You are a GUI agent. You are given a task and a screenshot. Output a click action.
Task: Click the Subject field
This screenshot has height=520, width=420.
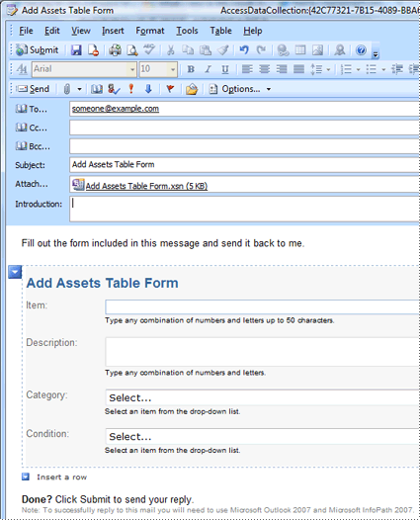(x=244, y=165)
